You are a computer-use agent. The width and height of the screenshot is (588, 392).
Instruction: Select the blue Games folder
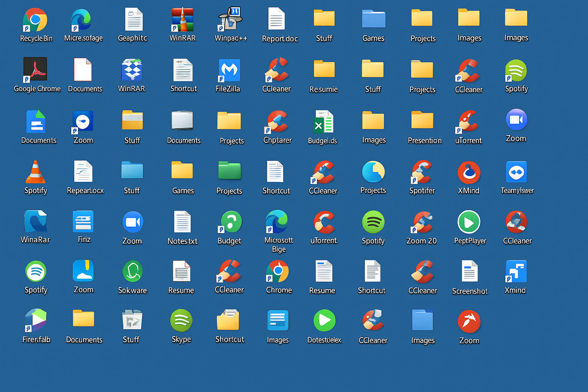[x=374, y=19]
